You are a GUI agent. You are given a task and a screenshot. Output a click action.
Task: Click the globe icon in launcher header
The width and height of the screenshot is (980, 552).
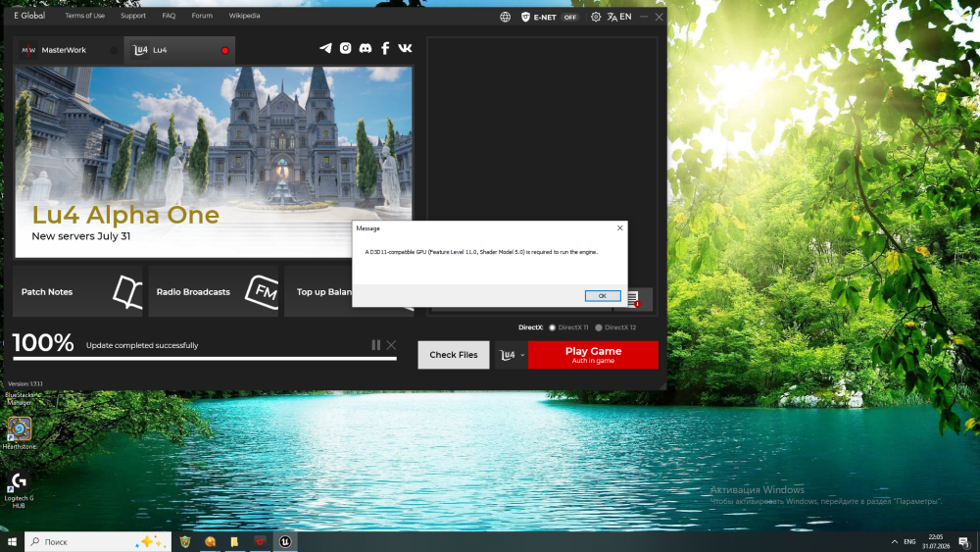pos(505,17)
